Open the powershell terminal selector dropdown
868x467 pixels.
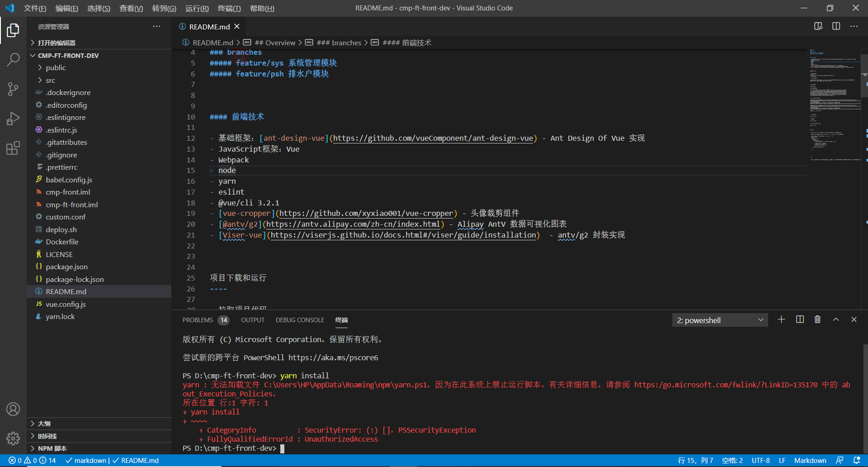(x=720, y=320)
